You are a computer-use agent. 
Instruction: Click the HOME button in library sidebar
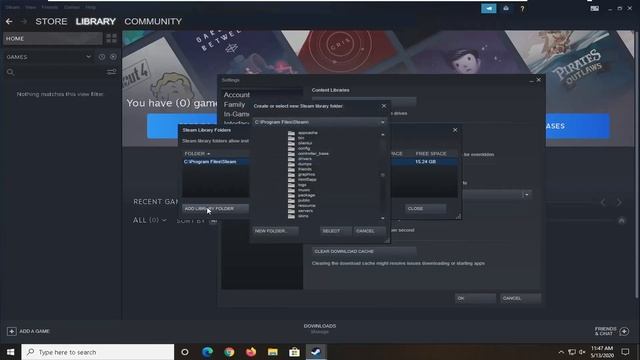pyautogui.click(x=53, y=38)
